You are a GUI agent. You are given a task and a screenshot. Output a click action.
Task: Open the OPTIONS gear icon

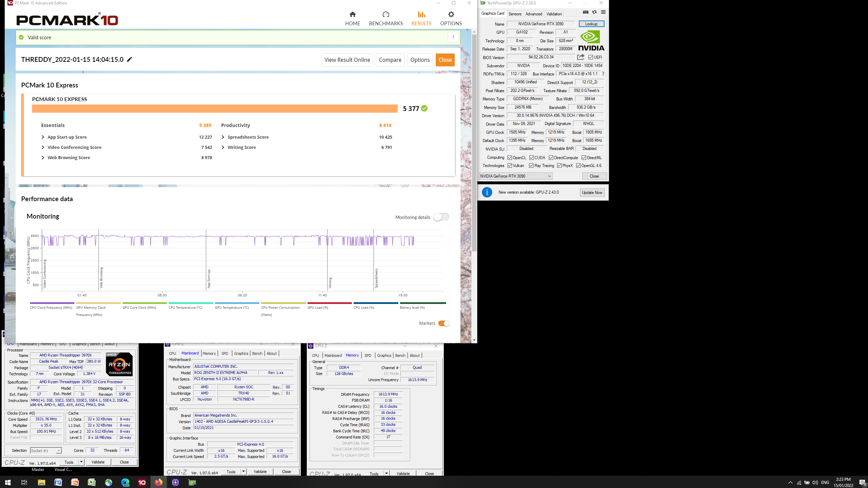[x=451, y=14]
